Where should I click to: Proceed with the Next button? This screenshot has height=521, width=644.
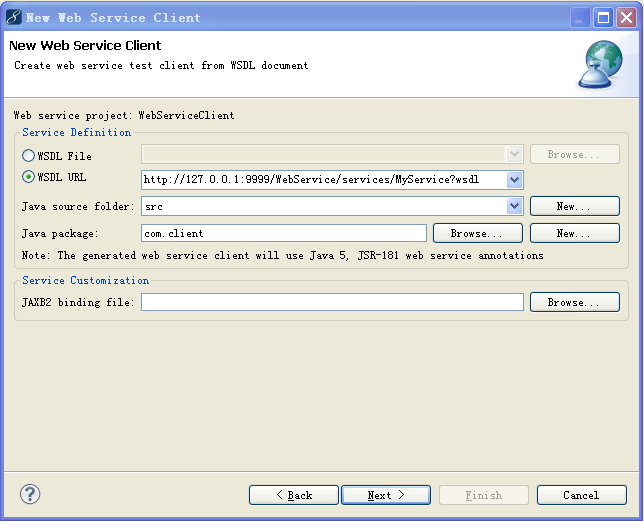(x=386, y=495)
